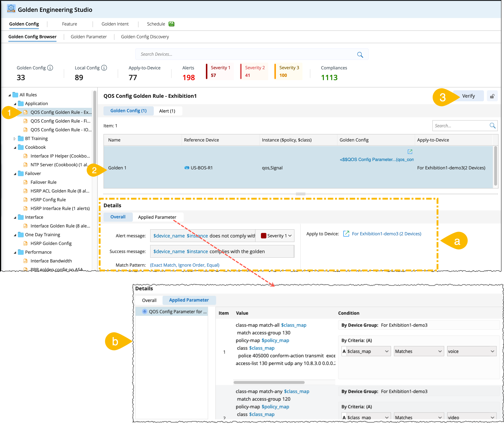
Task: Open the voice value dropdown
Action: (492, 351)
